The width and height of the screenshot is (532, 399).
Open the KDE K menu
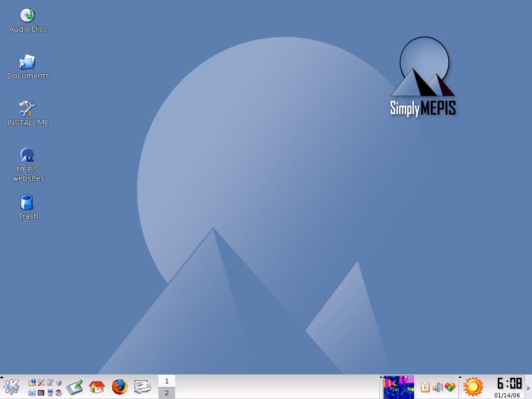point(11,387)
